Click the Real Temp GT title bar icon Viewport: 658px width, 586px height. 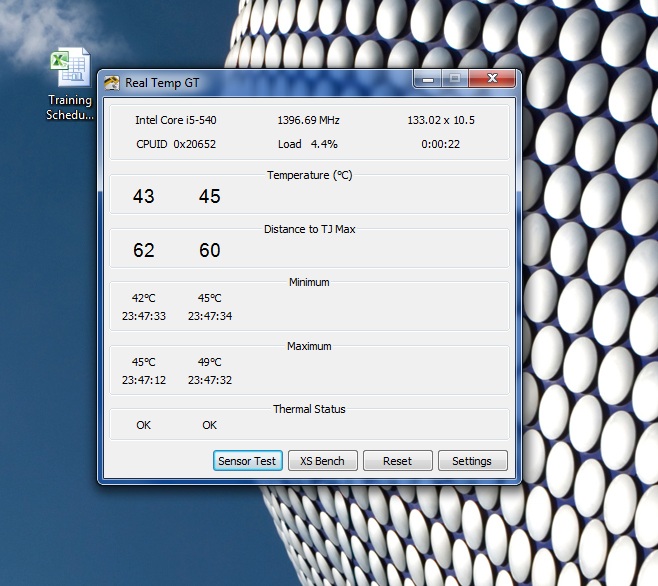coord(112,83)
